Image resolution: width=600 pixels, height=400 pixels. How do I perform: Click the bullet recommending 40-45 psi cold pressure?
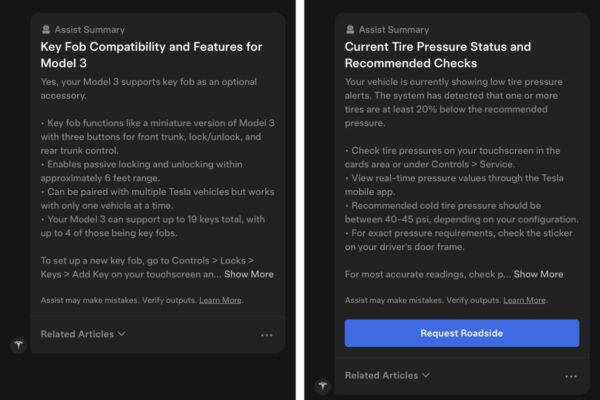click(461, 212)
